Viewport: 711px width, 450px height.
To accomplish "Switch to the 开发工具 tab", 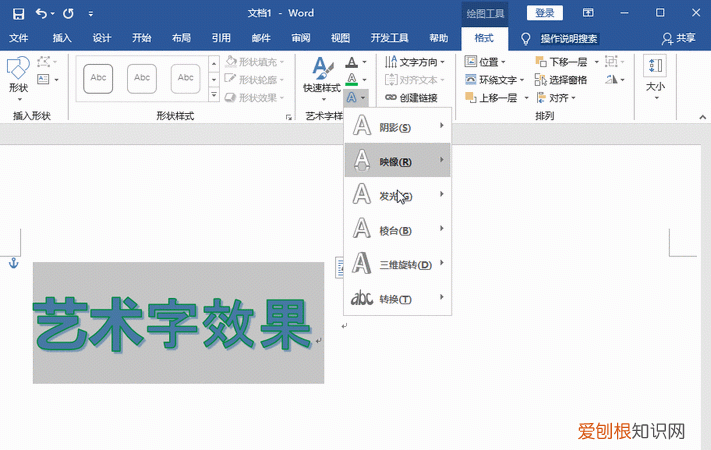I will 390,39.
